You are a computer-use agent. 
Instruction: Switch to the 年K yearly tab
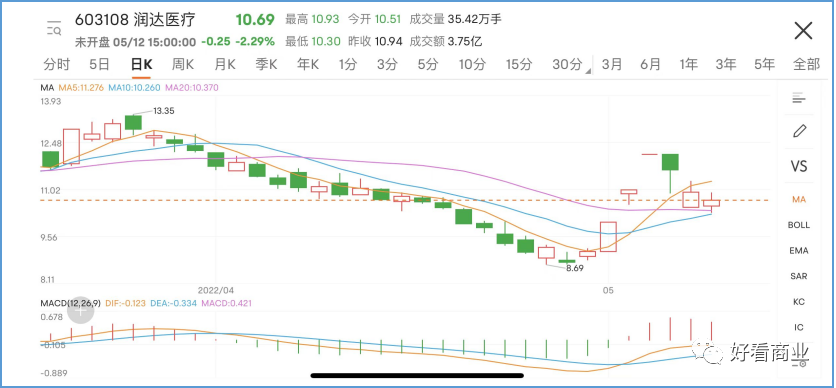(x=308, y=65)
